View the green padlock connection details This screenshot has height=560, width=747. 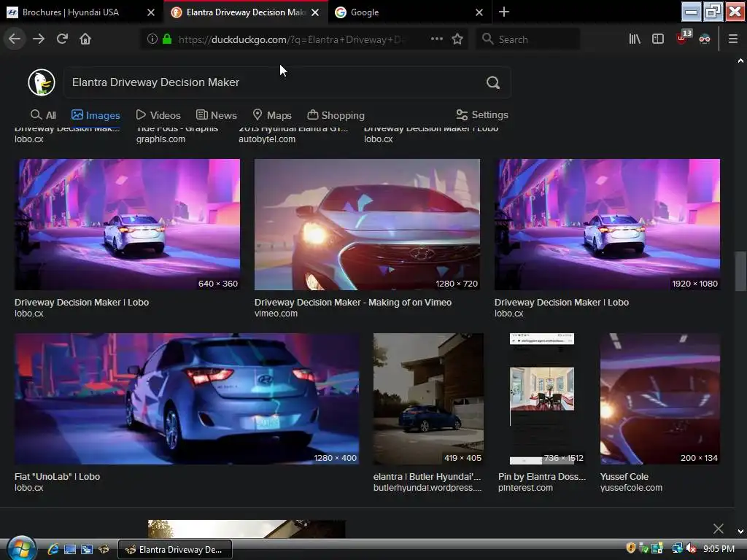click(x=167, y=39)
